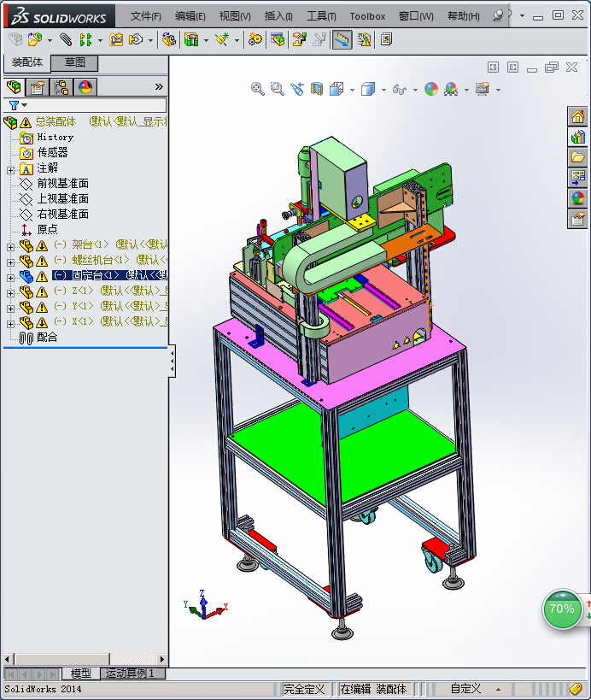The width and height of the screenshot is (591, 700).
Task: Open 文件(F) menu
Action: pos(145,16)
